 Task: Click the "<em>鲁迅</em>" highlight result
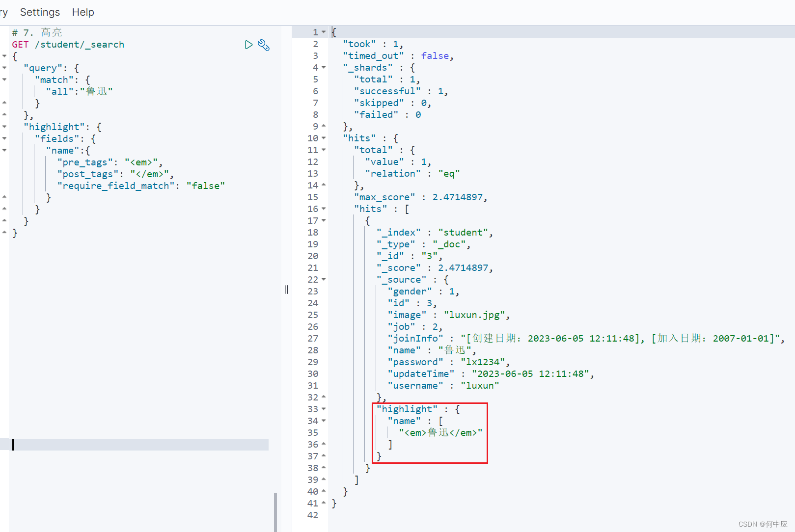click(441, 433)
